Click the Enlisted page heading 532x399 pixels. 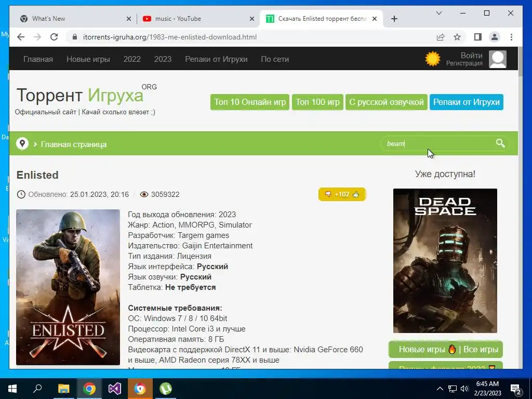(x=37, y=175)
